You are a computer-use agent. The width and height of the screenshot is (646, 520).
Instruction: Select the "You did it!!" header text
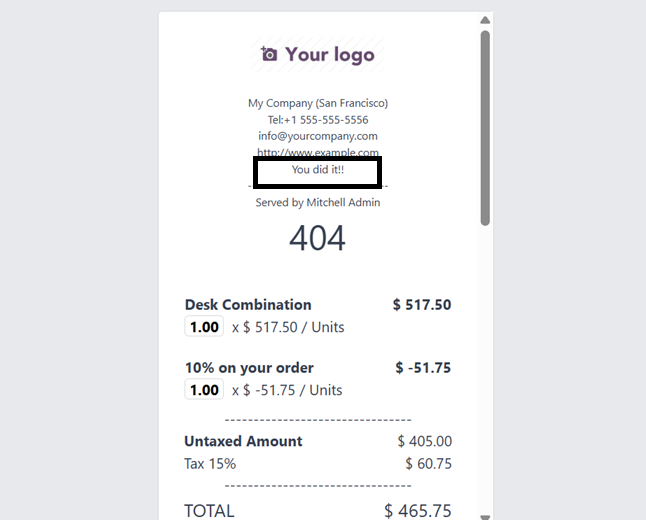318,169
